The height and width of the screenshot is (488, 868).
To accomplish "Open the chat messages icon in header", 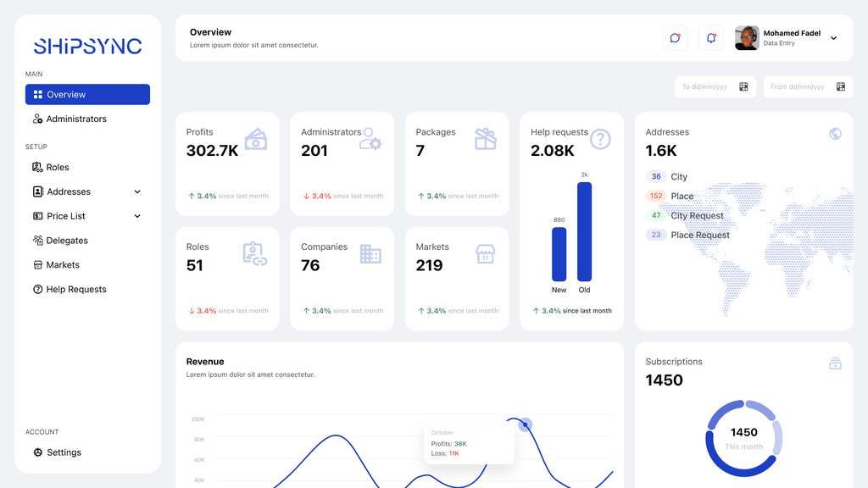I will click(675, 38).
